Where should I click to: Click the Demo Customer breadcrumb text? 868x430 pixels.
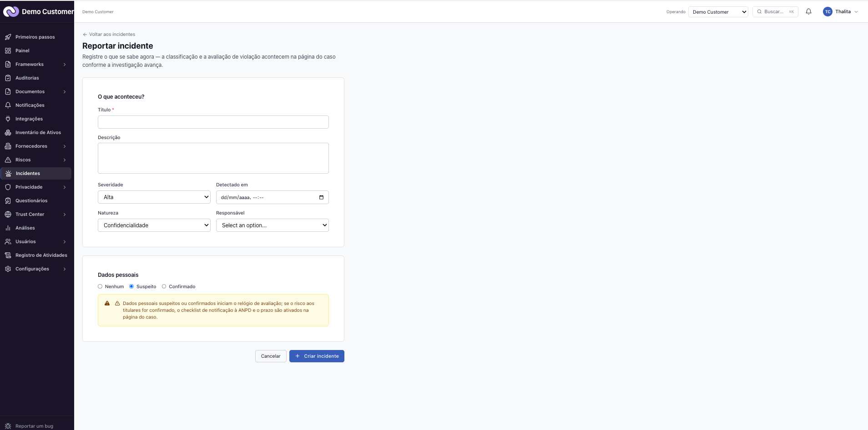pyautogui.click(x=98, y=12)
